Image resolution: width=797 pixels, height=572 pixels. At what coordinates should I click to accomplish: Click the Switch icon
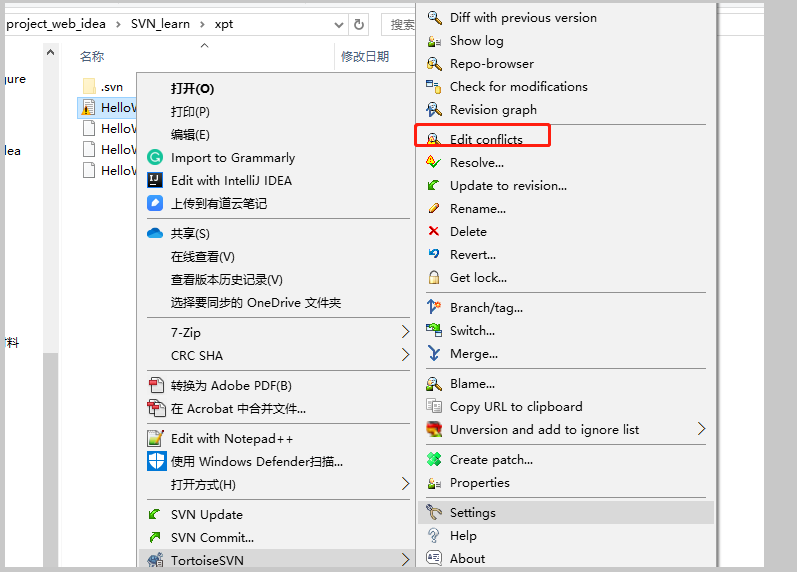434,330
